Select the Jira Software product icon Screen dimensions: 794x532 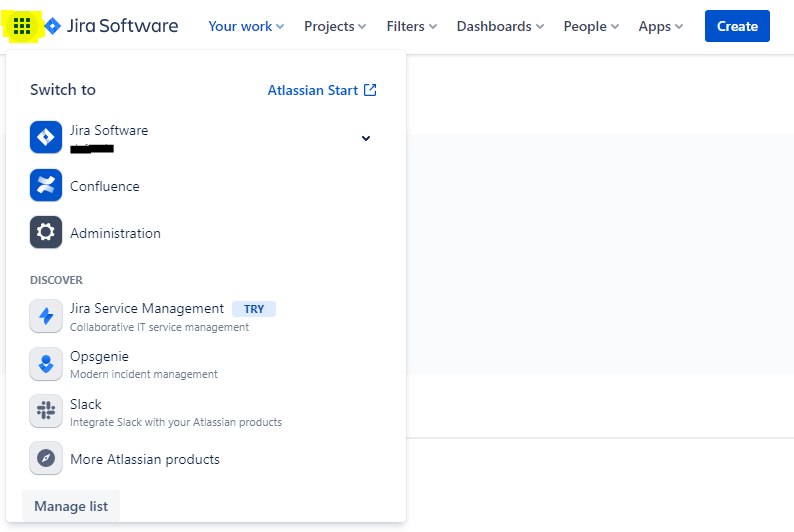(46, 137)
